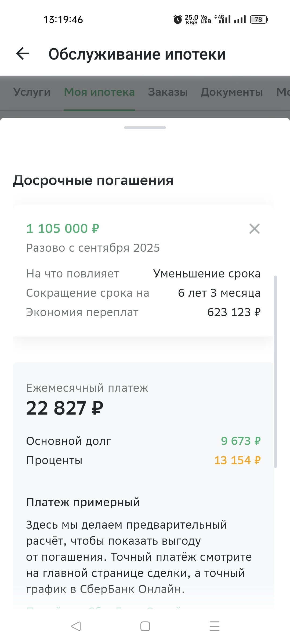Switch to the Услуги tab
Screen dimensions: 290x644
coord(32,92)
